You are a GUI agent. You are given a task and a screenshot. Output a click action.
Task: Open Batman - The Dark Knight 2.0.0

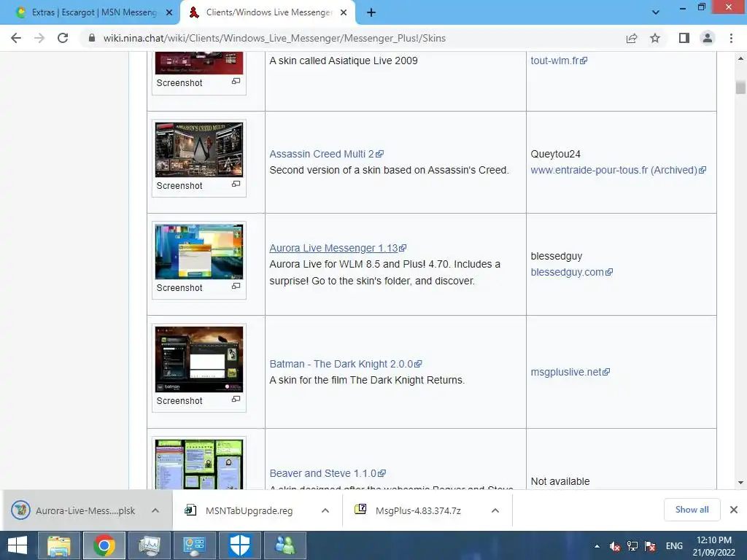click(x=345, y=364)
